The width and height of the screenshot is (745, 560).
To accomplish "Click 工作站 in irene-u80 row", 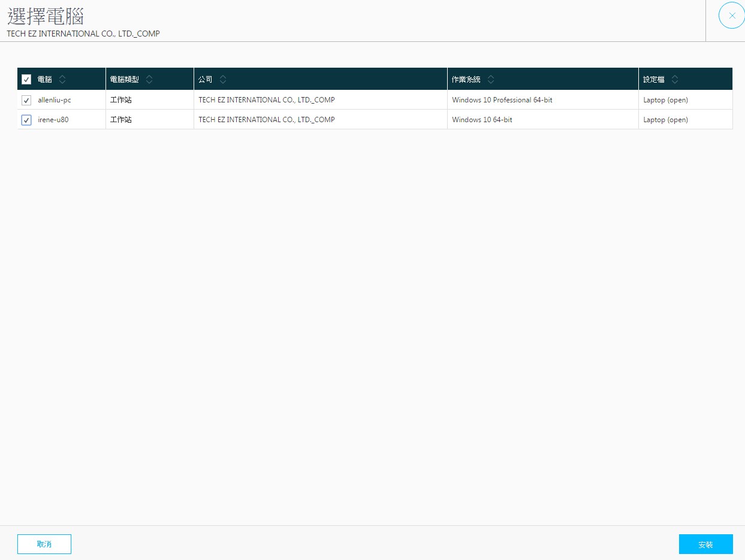I will point(120,120).
